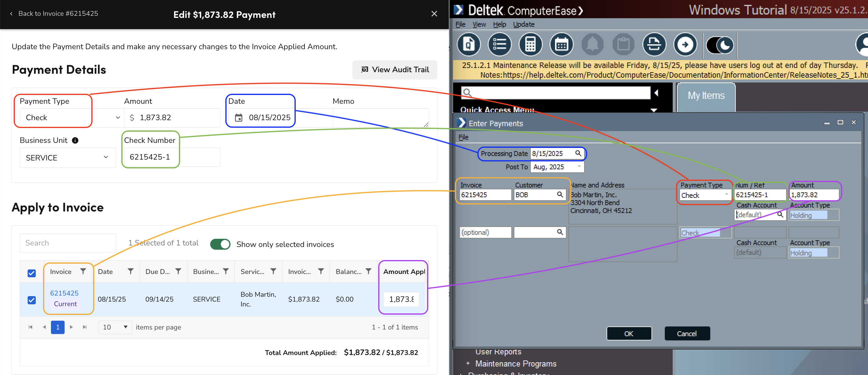The height and width of the screenshot is (375, 868).
Task: Open invoice 6215425 link in table
Action: click(64, 293)
